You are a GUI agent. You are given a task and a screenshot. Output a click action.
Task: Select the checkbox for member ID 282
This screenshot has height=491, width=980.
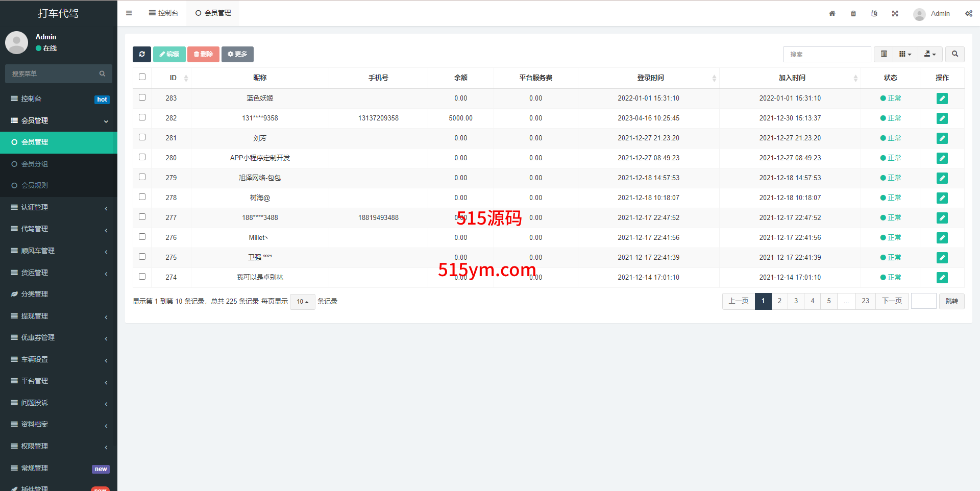coord(142,117)
